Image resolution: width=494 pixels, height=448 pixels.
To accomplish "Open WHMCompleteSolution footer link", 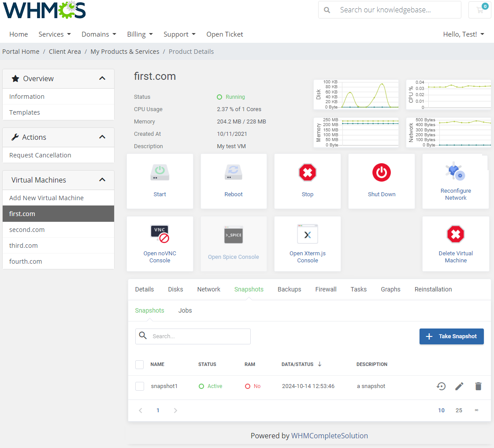I will [x=329, y=436].
